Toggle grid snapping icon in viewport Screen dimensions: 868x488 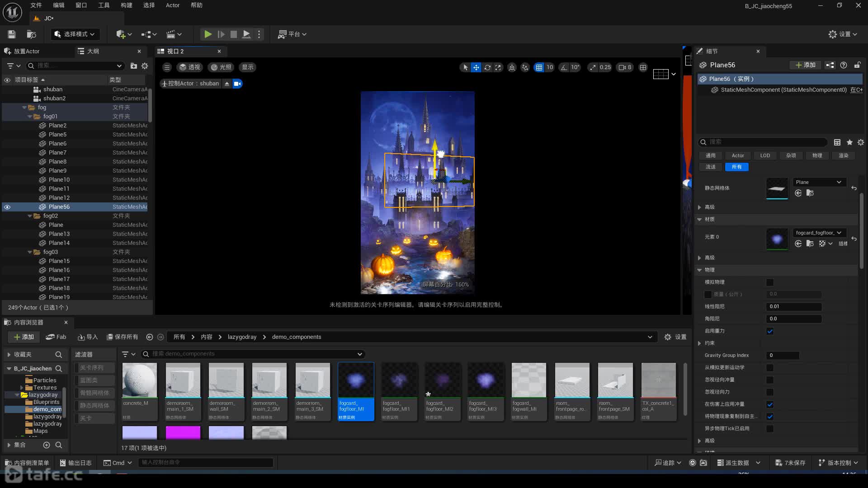539,67
